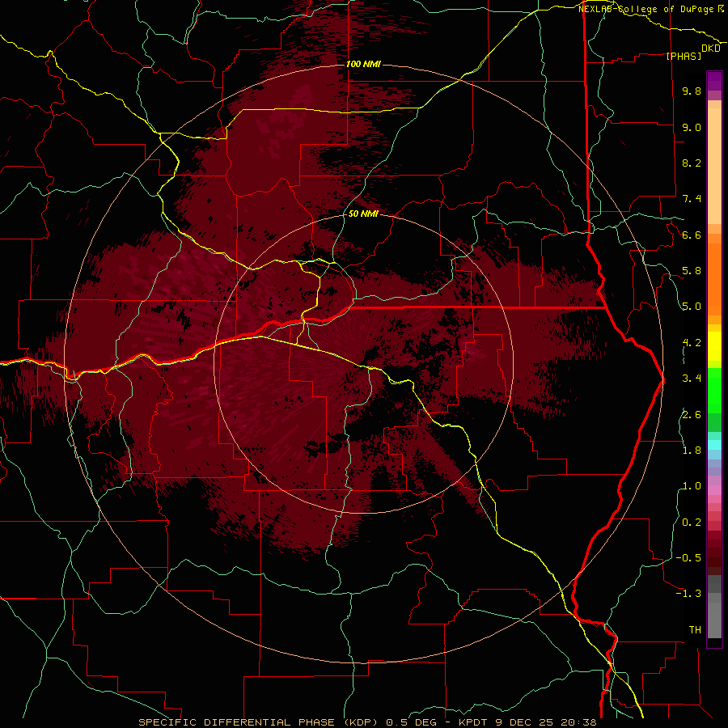Click the 4.2 value on the scale

coord(692,343)
